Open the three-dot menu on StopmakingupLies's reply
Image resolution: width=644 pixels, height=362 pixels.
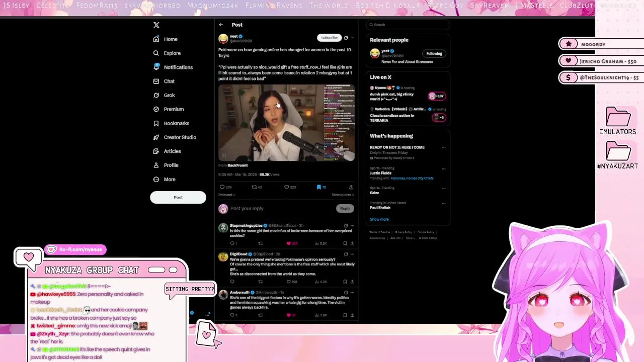pos(352,226)
